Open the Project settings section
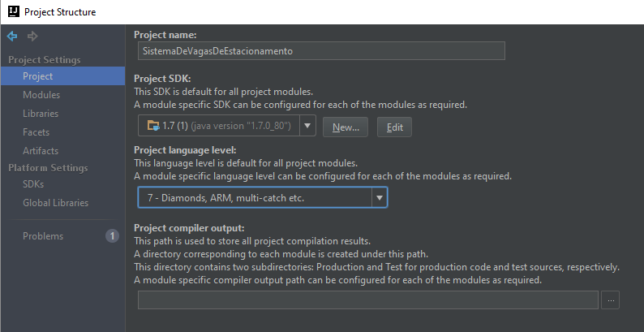Image resolution: width=644 pixels, height=332 pixels. 38,76
